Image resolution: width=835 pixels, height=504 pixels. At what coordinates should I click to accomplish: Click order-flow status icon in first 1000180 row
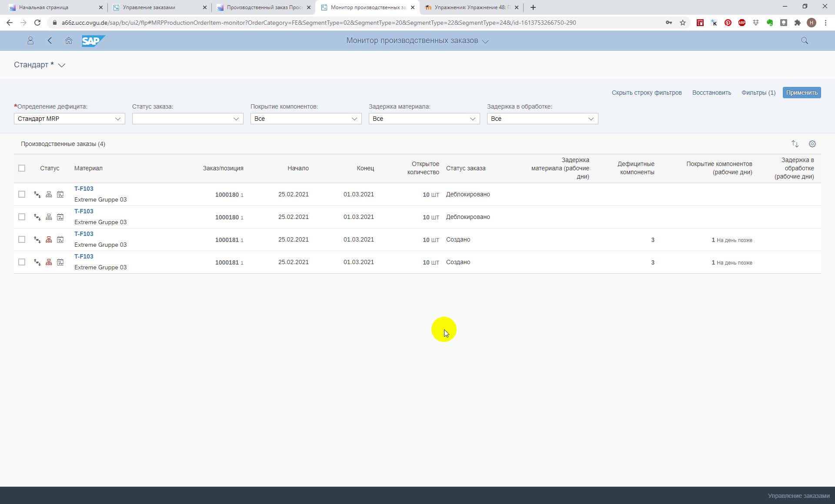37,195
